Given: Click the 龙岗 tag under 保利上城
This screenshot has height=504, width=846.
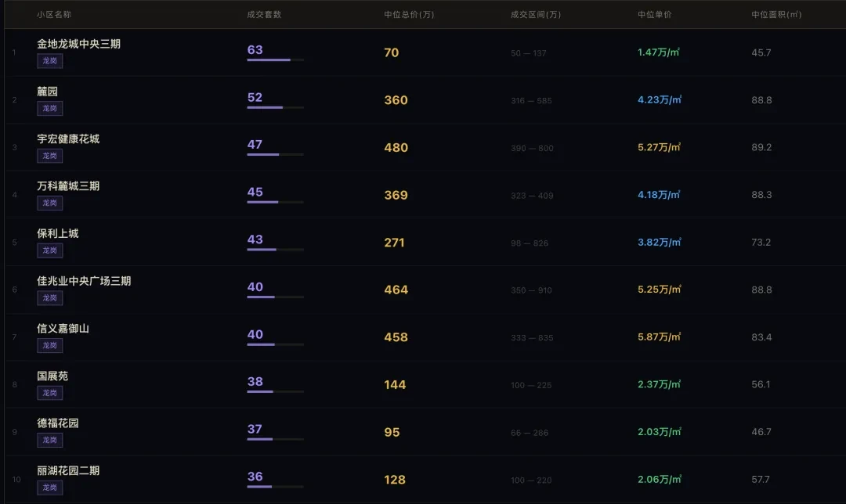Looking at the screenshot, I should pyautogui.click(x=49, y=250).
